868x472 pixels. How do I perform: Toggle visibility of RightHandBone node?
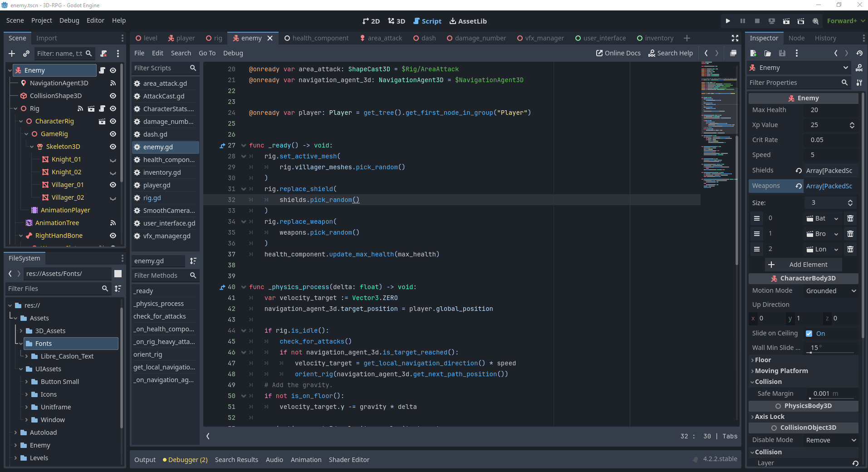coord(113,236)
